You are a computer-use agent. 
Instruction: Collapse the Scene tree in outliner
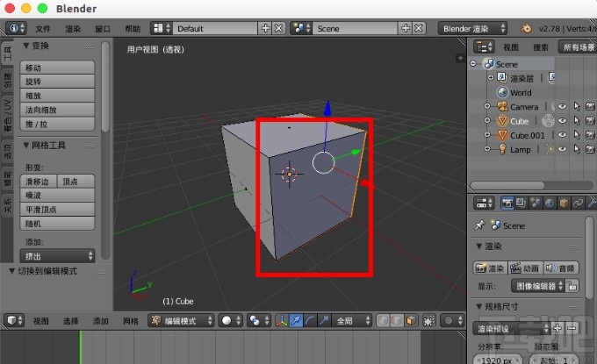point(473,63)
